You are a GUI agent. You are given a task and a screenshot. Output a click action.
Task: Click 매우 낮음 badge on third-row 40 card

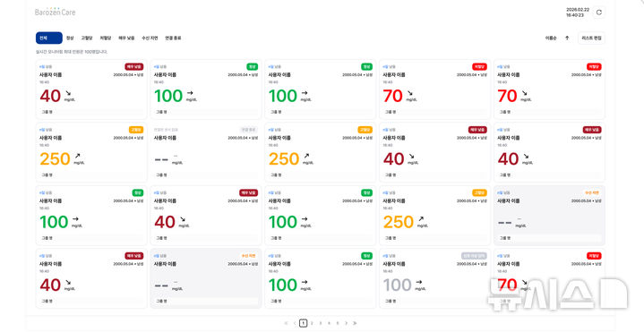(248, 192)
